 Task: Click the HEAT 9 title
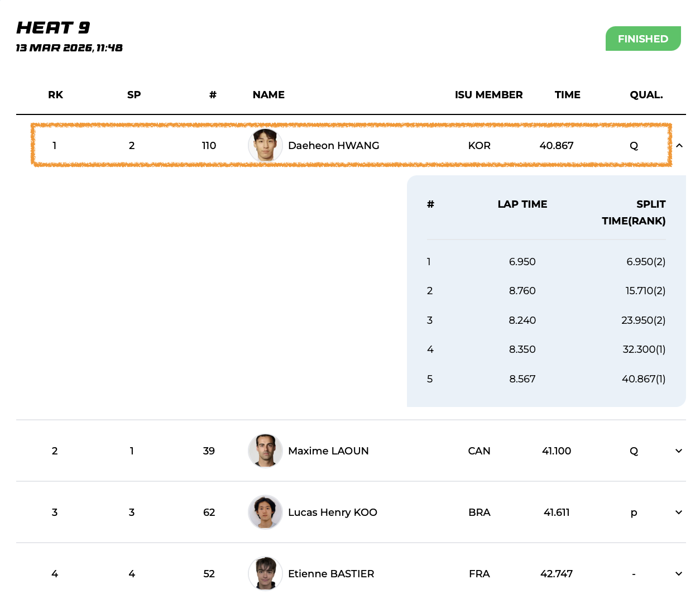(x=53, y=27)
